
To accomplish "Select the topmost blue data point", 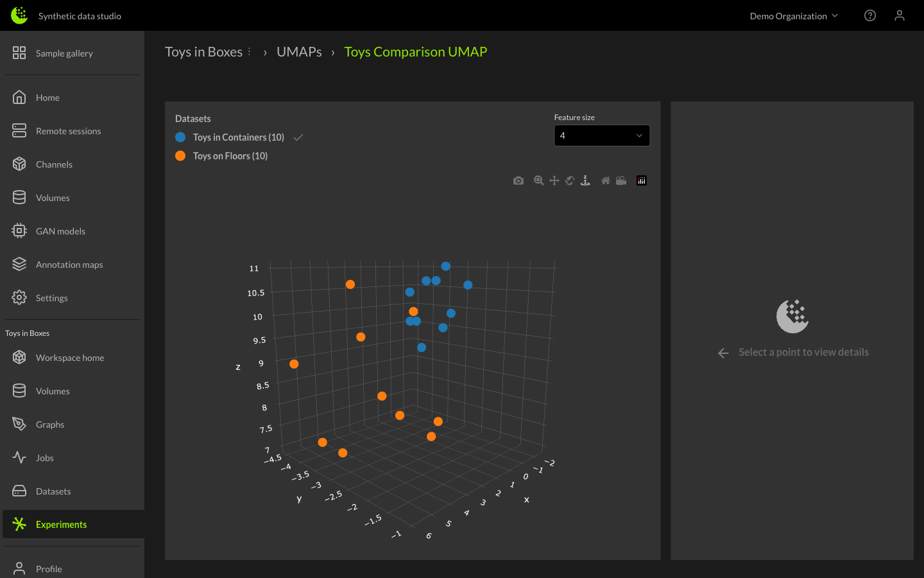I will pos(445,267).
